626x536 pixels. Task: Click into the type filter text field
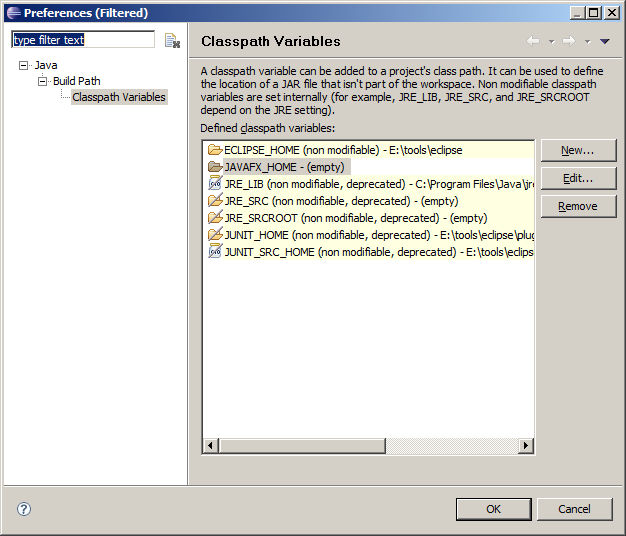[x=82, y=40]
